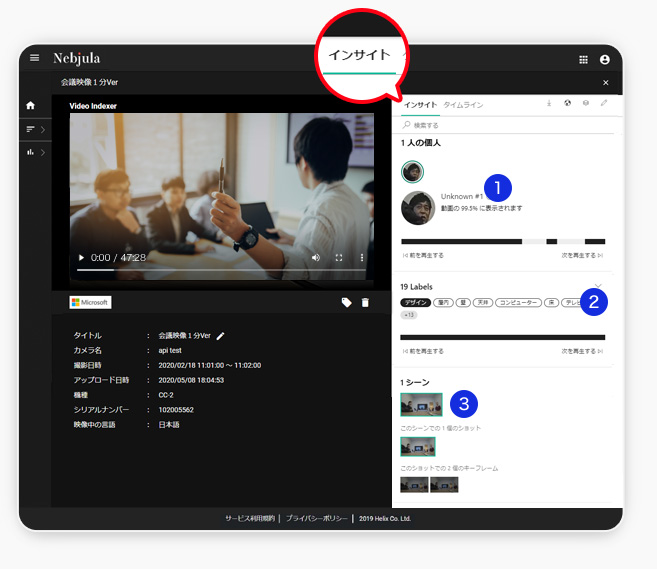The image size is (657, 569).
Task: Open the apps grid icon
Action: point(583,60)
